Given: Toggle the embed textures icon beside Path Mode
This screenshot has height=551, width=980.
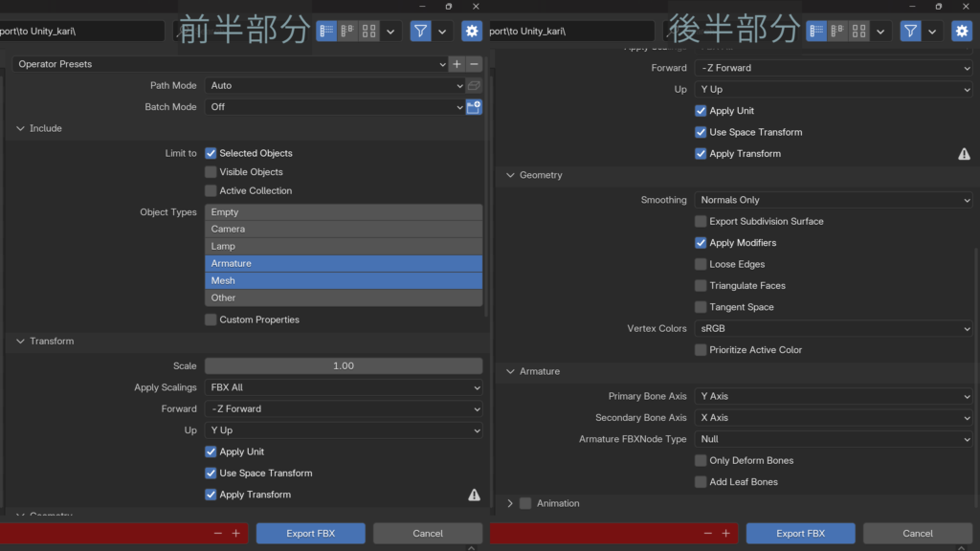Looking at the screenshot, I should (x=474, y=86).
